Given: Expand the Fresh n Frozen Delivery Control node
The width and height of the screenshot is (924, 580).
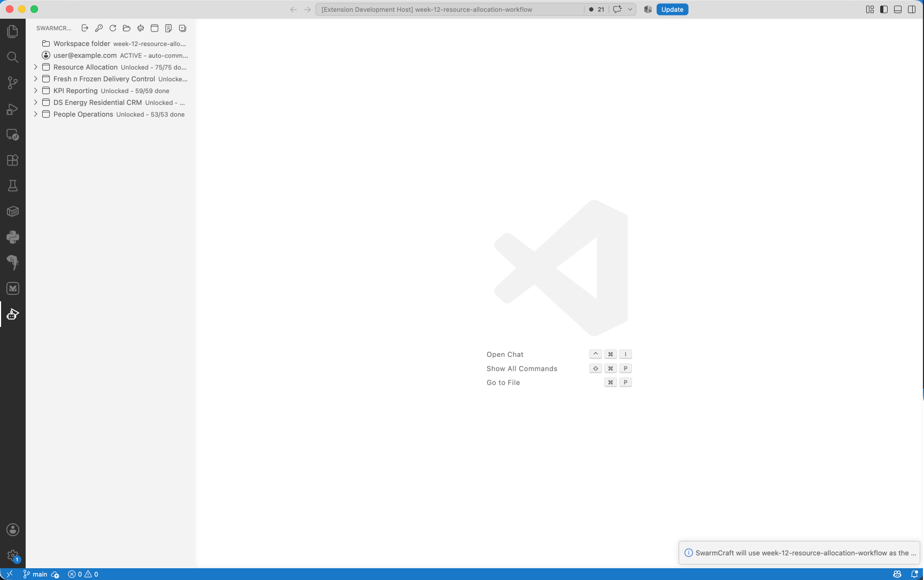Looking at the screenshot, I should [x=35, y=79].
